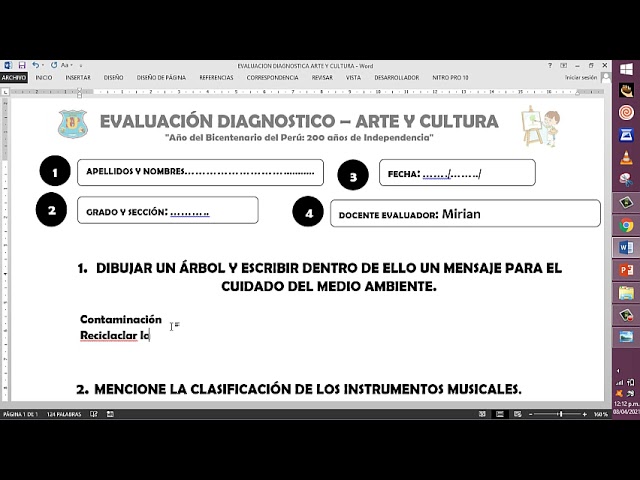This screenshot has height=480, width=640.
Task: Click the user account avatar icon
Action: click(606, 78)
